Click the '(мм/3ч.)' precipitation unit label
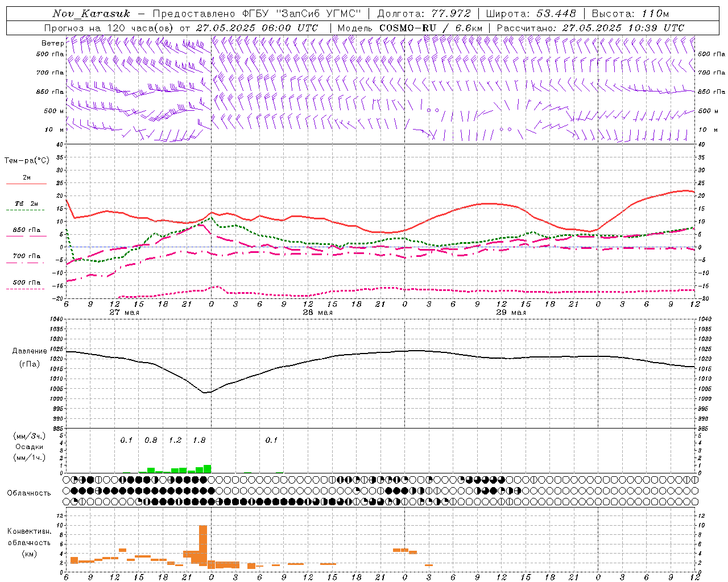The image size is (728, 582). click(29, 436)
